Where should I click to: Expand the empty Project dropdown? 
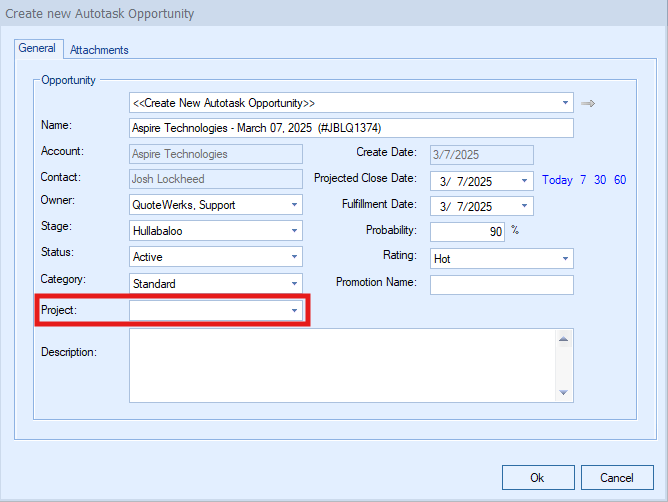(x=294, y=311)
